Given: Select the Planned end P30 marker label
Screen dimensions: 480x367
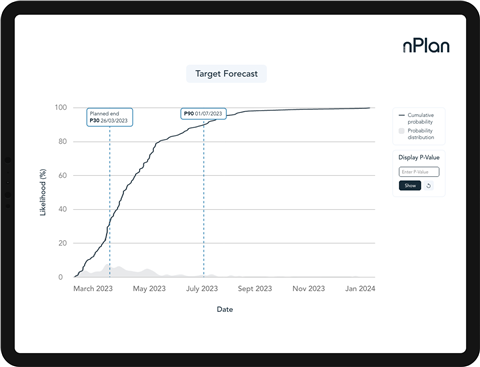Looking at the screenshot, I should [110, 117].
